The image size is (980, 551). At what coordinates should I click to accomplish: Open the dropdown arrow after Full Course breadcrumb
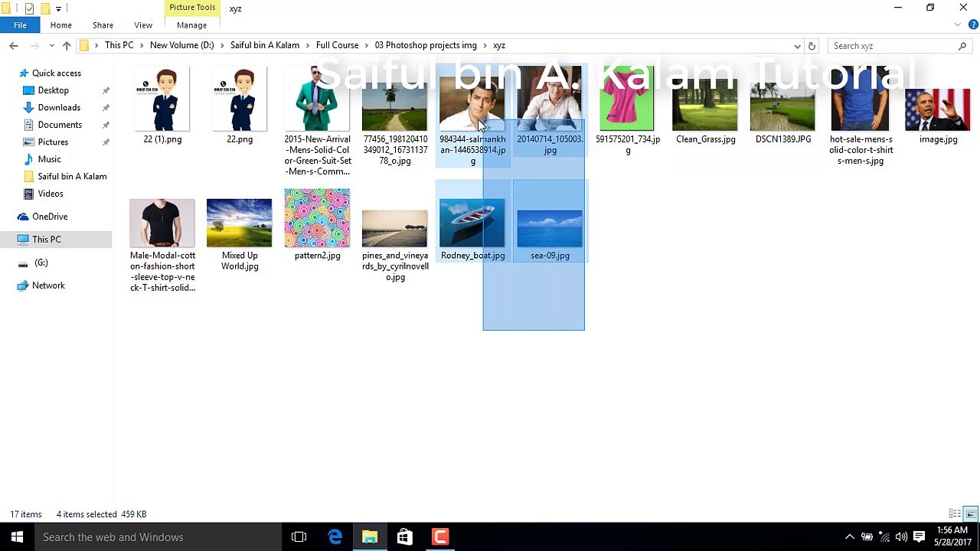[x=366, y=46]
